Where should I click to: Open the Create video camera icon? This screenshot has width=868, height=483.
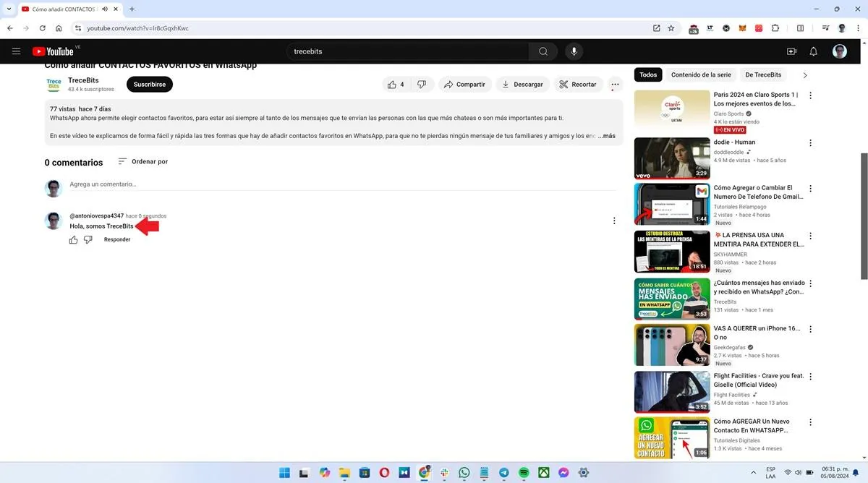click(x=791, y=51)
